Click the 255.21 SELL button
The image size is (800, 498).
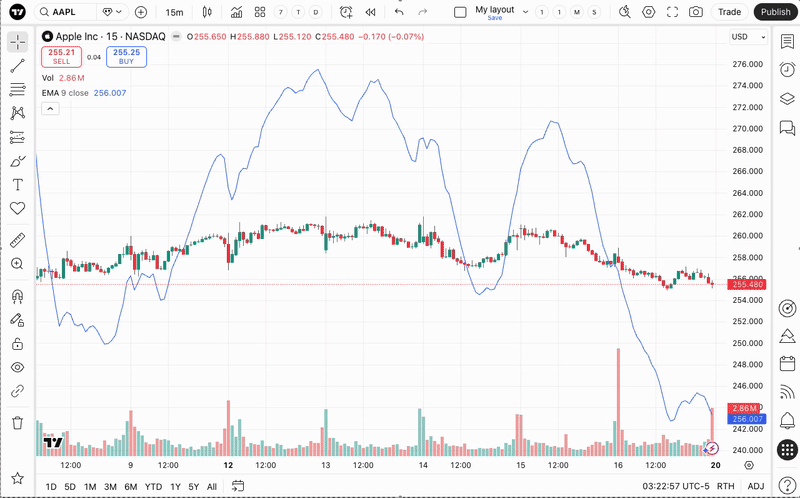pos(61,57)
